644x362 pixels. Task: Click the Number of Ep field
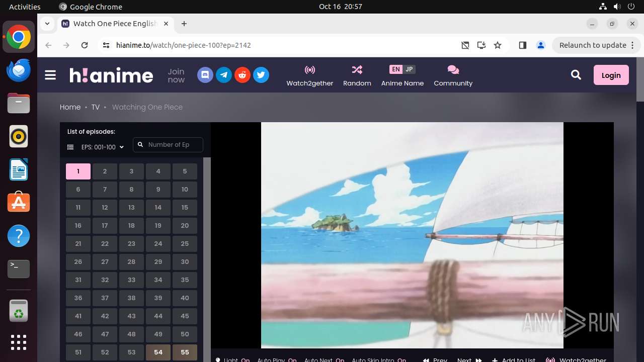click(x=168, y=145)
